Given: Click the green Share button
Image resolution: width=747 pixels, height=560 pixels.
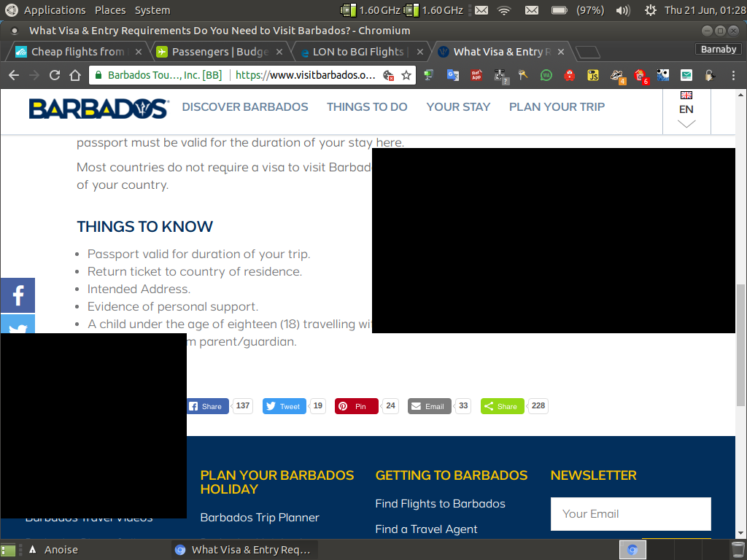Looking at the screenshot, I should 502,406.
